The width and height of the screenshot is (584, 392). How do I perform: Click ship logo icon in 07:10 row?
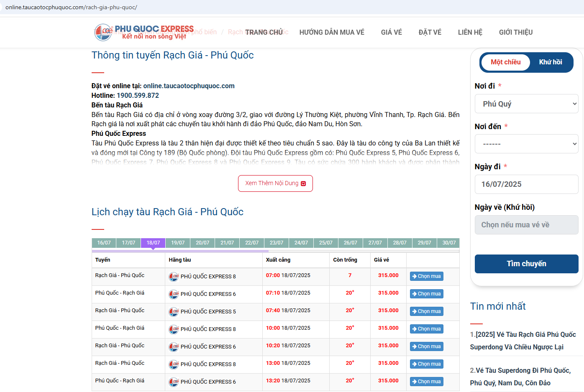174,294
